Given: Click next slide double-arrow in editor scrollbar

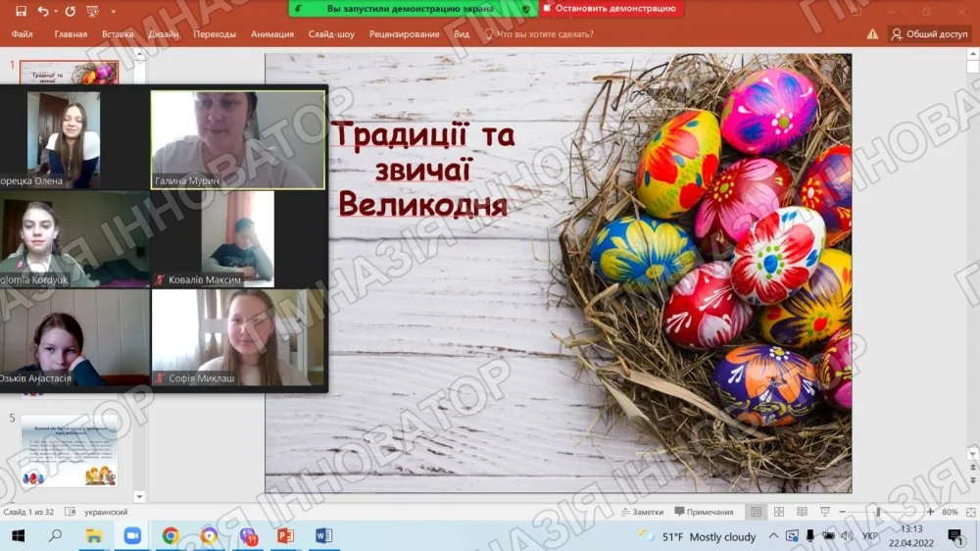Looking at the screenshot, I should pyautogui.click(x=972, y=480).
